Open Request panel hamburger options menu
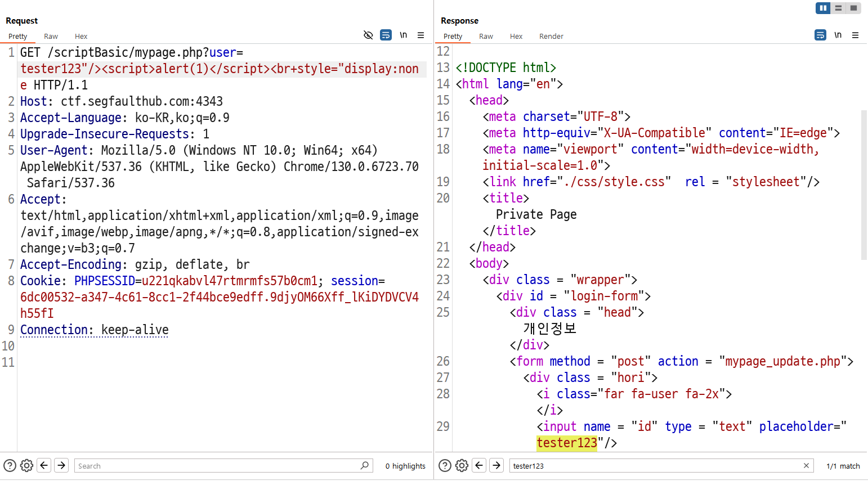Image resolution: width=868 pixels, height=481 pixels. pyautogui.click(x=420, y=35)
